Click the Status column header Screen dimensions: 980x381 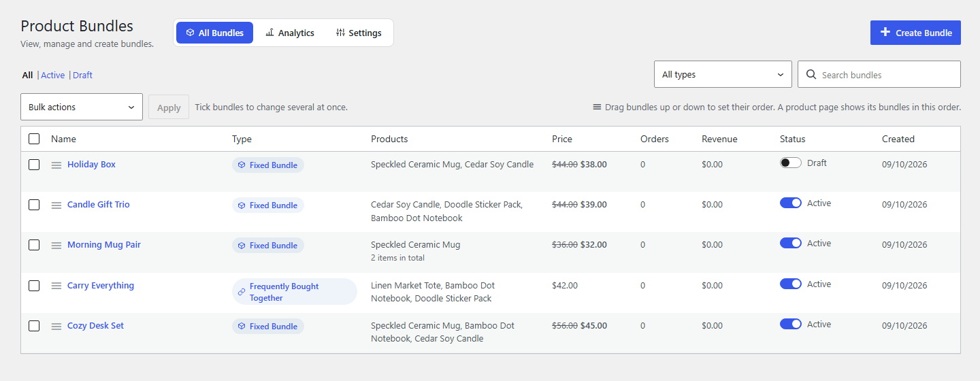coord(793,139)
